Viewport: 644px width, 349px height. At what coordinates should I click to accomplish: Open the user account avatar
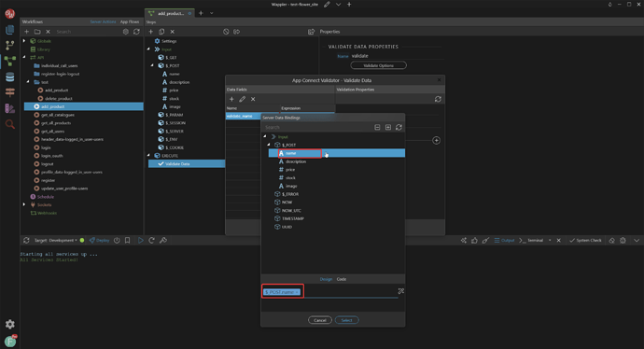10,342
